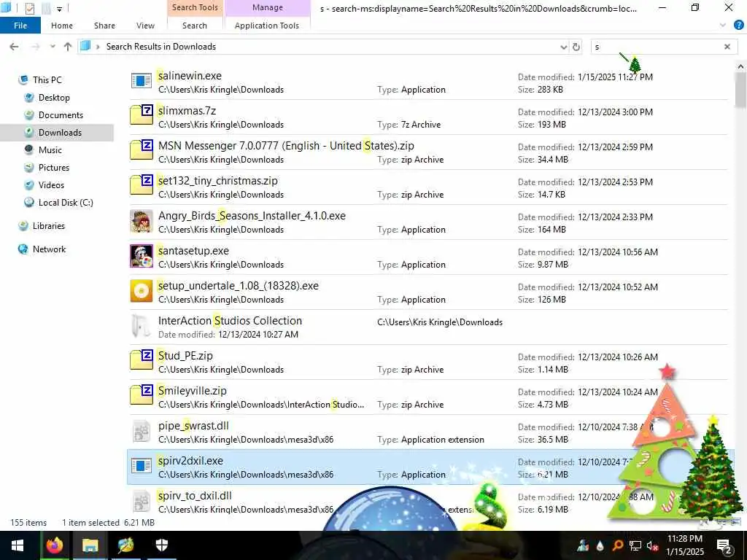Screen dimensions: 747x560
Task: Expand the address bar history dropdown
Action: tap(564, 47)
